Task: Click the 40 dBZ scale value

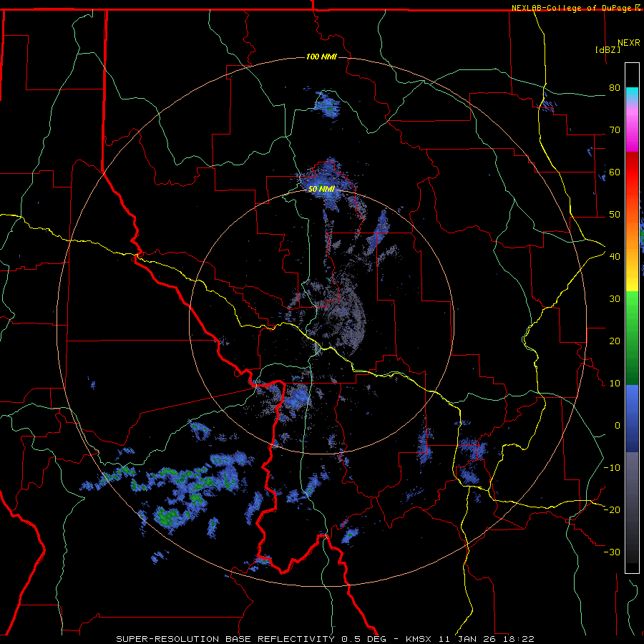Action: (x=615, y=256)
